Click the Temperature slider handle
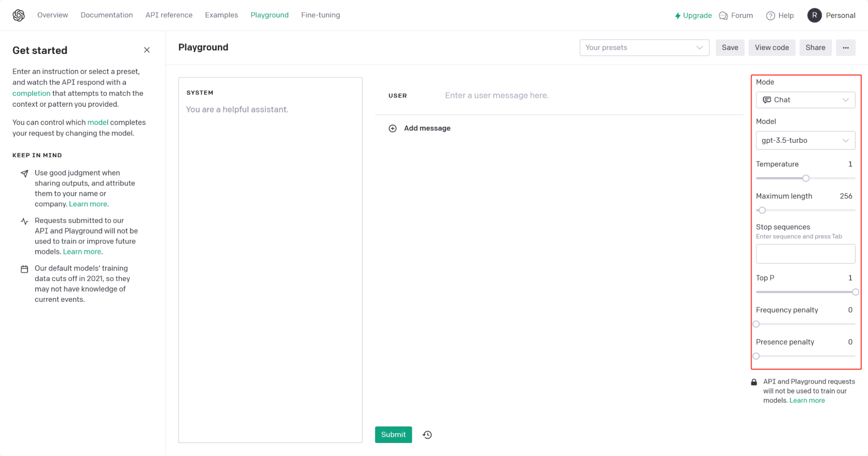This screenshot has width=868, height=456. tap(805, 178)
